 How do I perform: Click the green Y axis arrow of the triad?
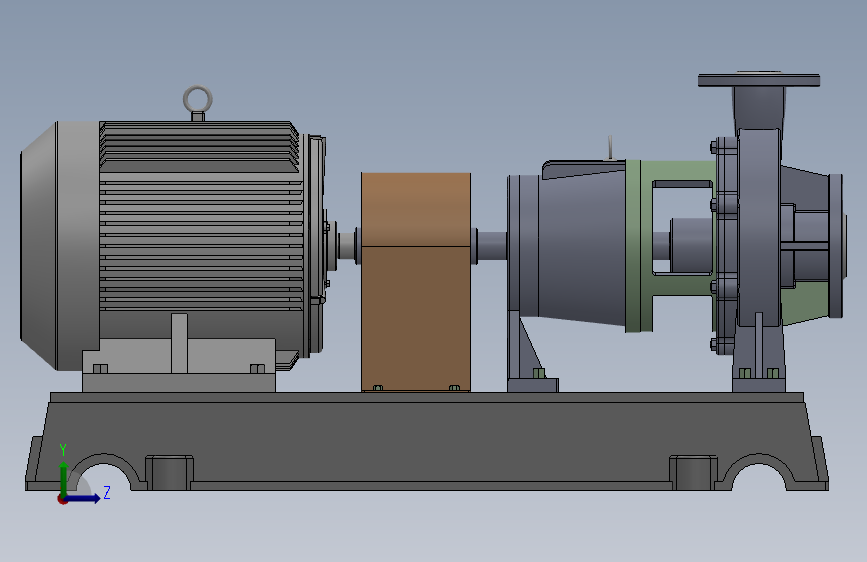point(64,478)
